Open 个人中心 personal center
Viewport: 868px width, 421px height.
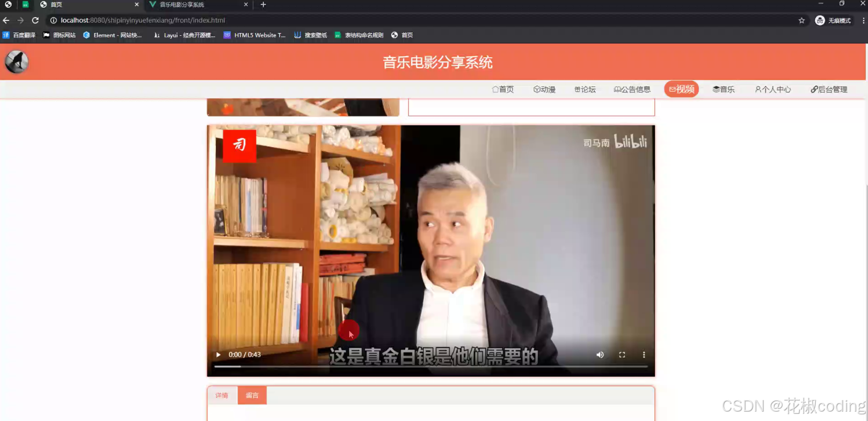[773, 89]
